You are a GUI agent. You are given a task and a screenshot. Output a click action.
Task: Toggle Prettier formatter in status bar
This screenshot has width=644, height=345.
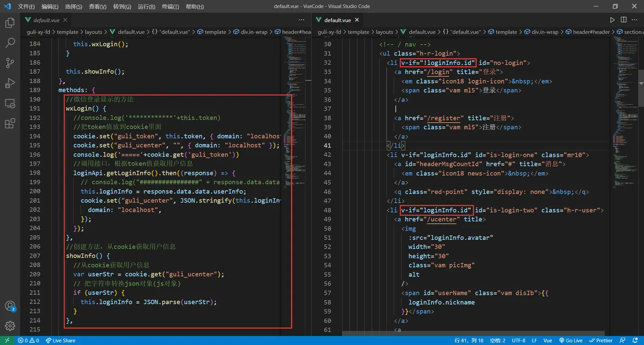[601, 340]
